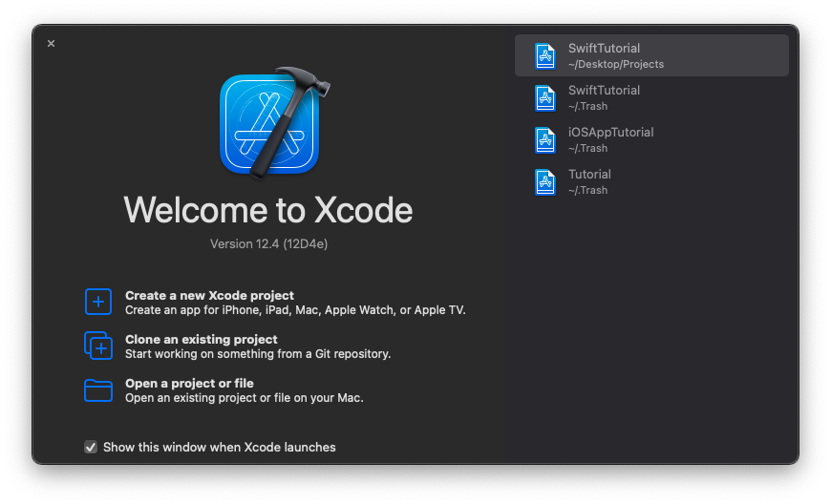The image size is (831, 504).
Task: Click the plus icon for new Xcode project
Action: pyautogui.click(x=98, y=302)
